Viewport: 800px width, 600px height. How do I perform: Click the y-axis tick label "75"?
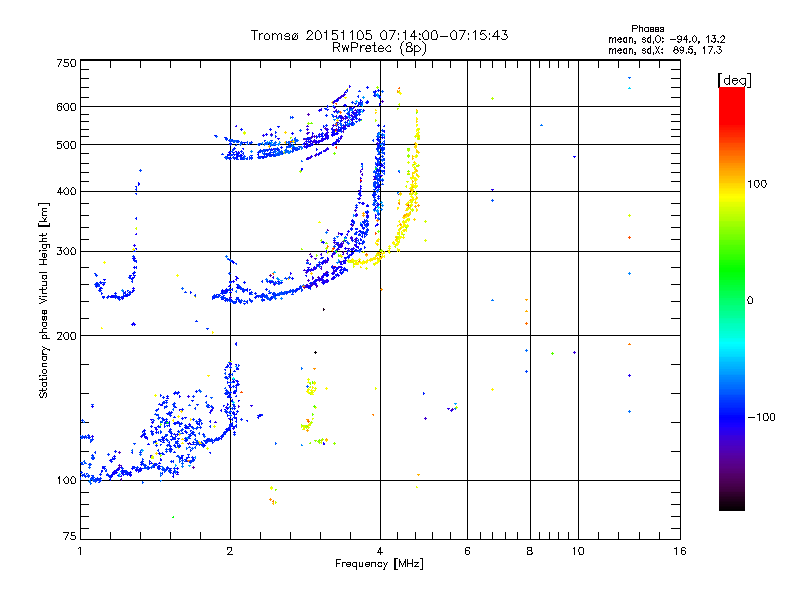point(70,536)
